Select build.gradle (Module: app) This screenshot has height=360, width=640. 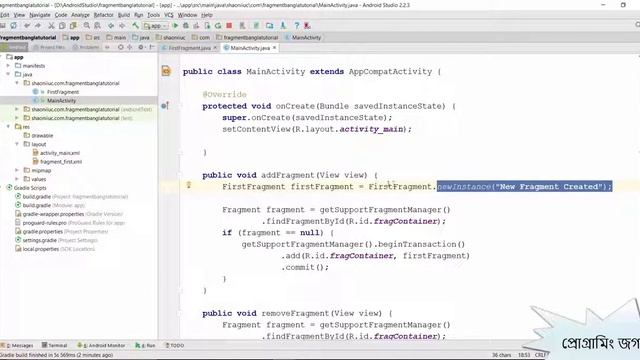53,205
